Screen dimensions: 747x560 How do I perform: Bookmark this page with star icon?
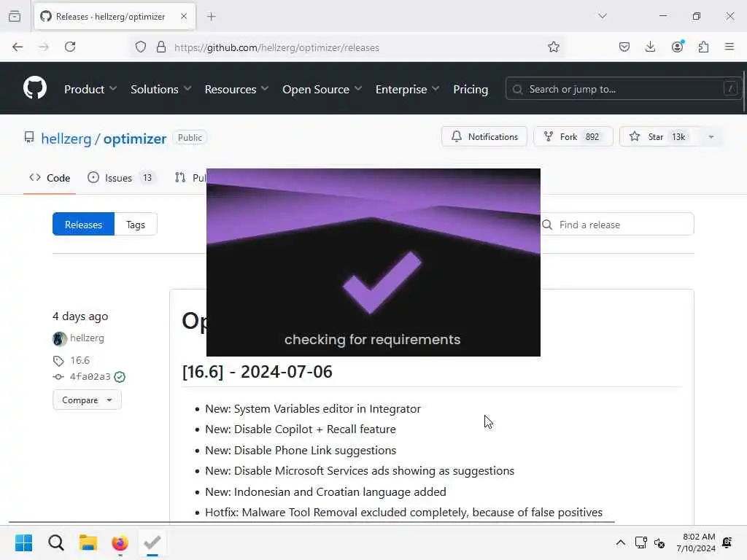[x=553, y=47]
